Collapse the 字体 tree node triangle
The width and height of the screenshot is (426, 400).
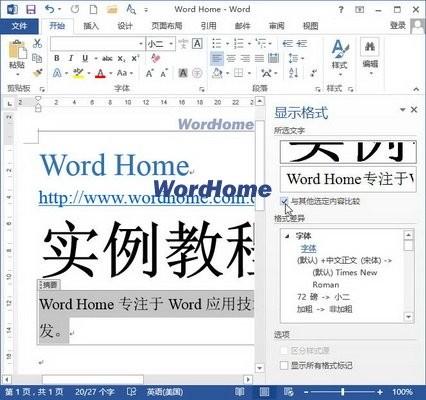[x=287, y=236]
